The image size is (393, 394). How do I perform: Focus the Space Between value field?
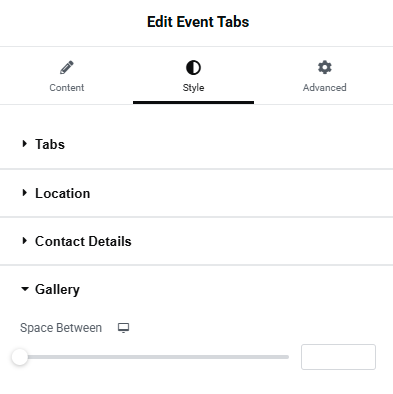338,357
